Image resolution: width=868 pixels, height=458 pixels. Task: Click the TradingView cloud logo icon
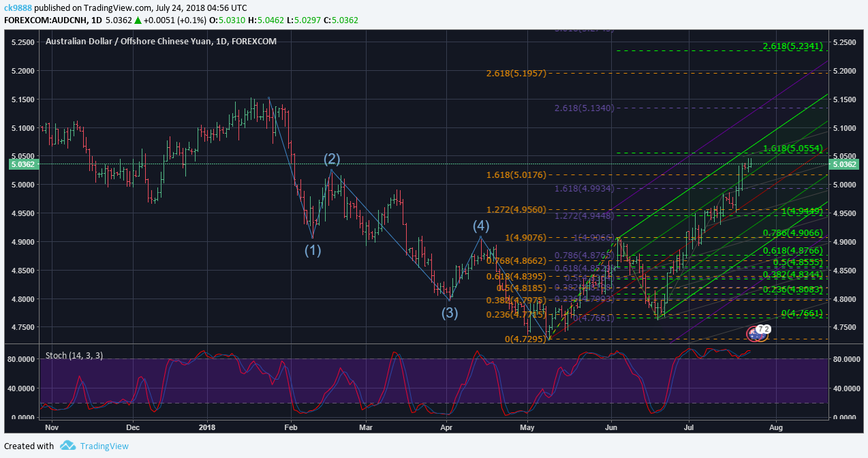pos(67,446)
